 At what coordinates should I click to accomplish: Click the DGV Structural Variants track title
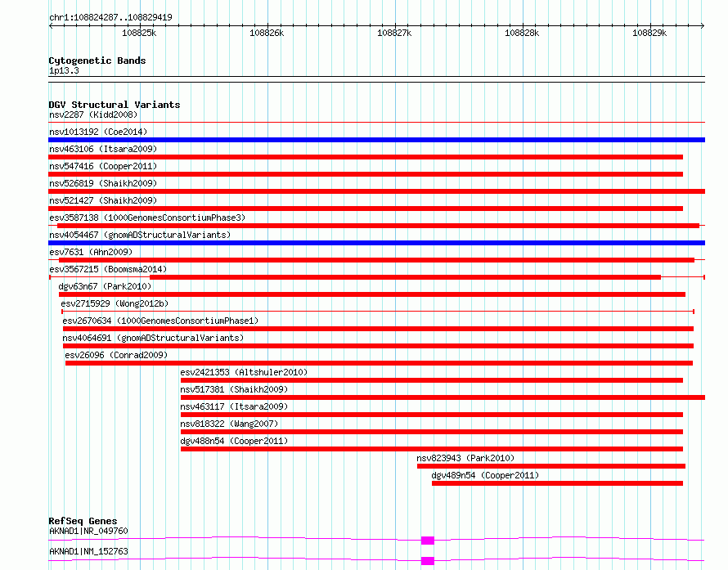[115, 105]
